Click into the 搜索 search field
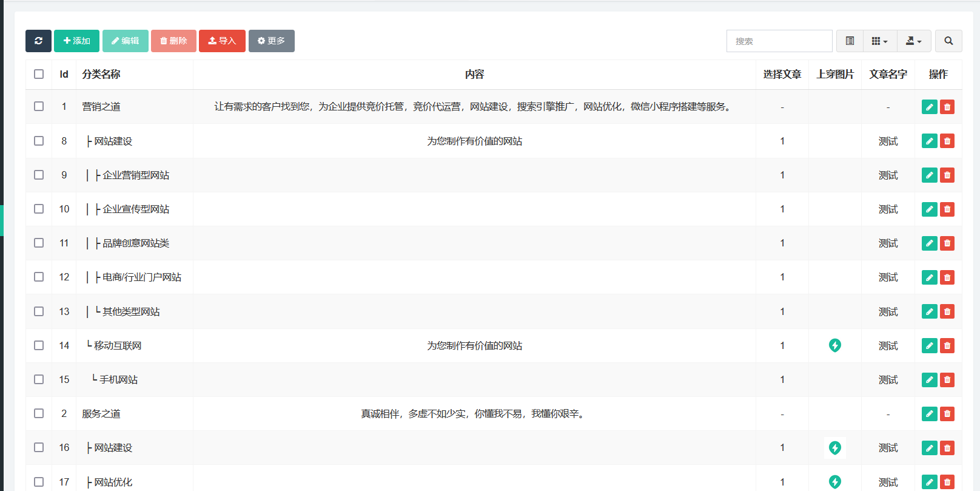Screen dimensions: 980x491 coord(779,41)
